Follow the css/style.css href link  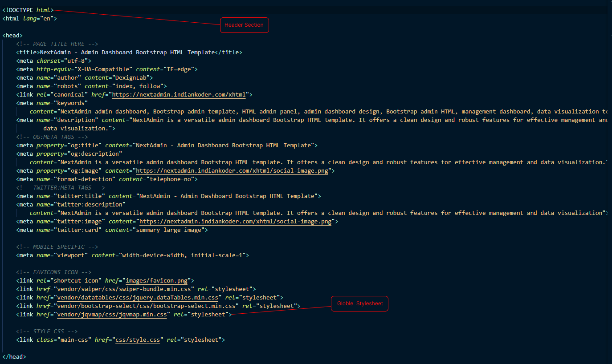(x=138, y=340)
